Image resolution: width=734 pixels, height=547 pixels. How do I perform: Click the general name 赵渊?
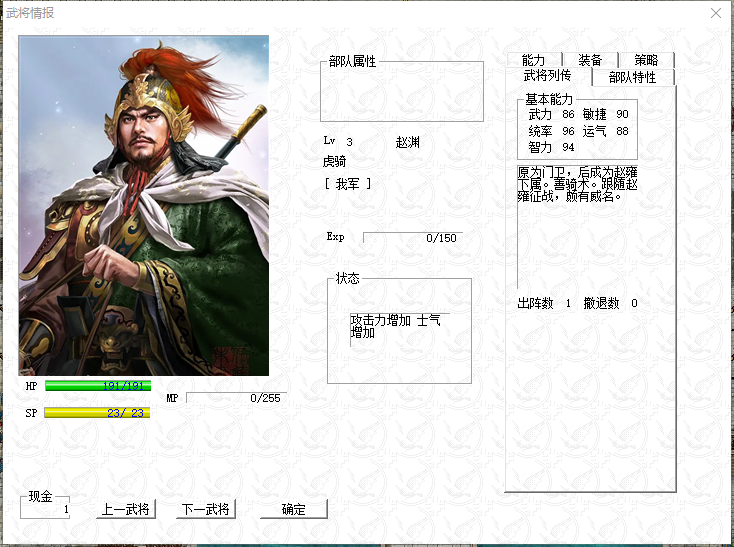(407, 142)
